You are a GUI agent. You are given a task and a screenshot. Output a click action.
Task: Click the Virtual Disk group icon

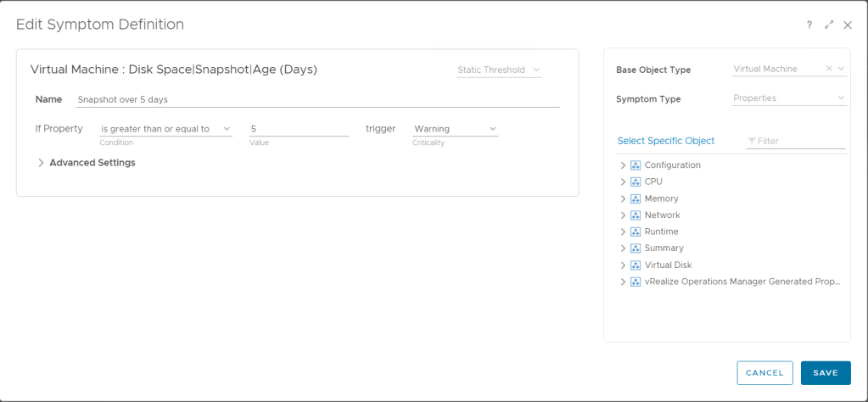[636, 265]
